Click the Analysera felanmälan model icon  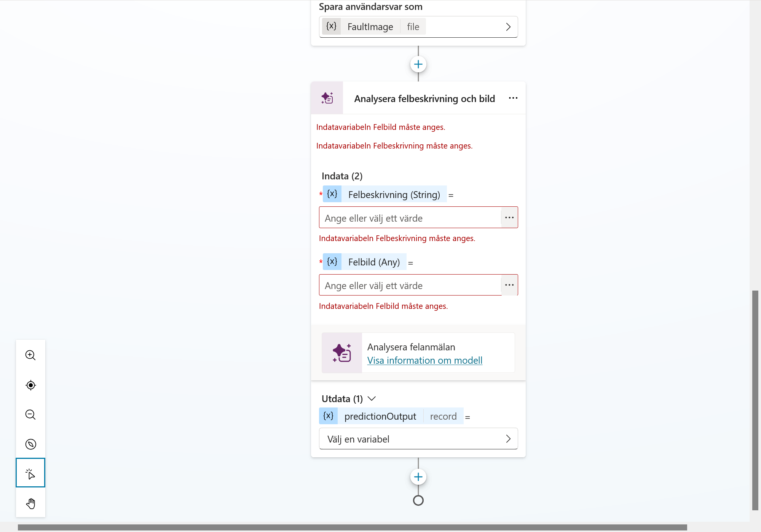[341, 353]
